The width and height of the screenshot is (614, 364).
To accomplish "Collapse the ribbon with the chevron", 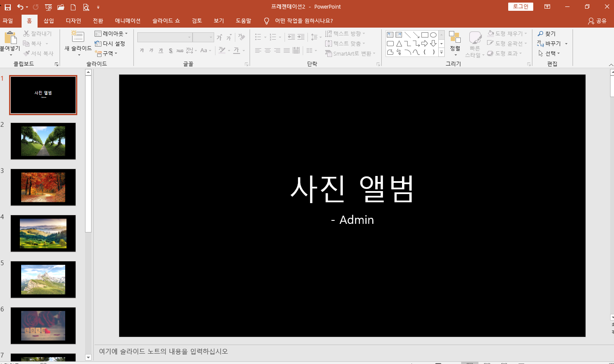I will tap(611, 65).
